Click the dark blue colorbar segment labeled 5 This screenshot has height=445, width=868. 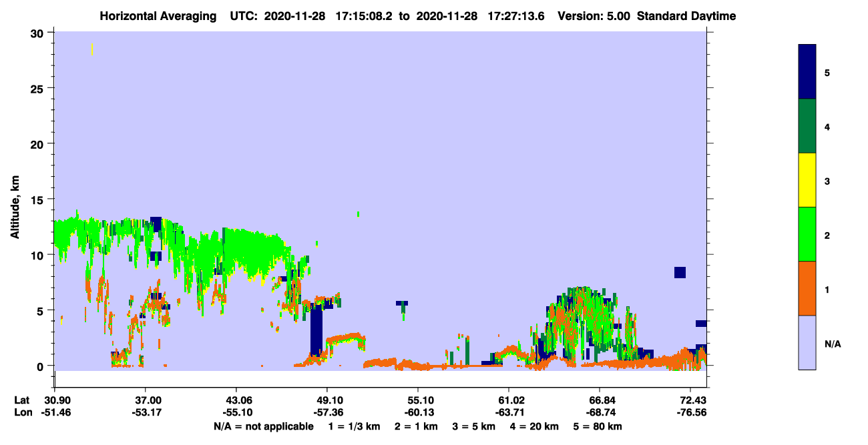(x=807, y=72)
